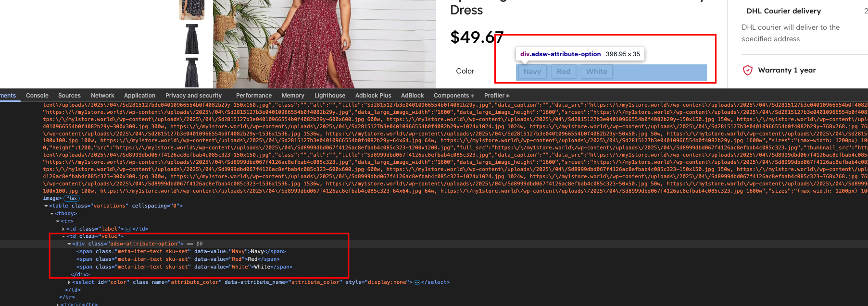868x306 pixels.
Task: Select the span row with data-value Navy
Action: coord(181,252)
